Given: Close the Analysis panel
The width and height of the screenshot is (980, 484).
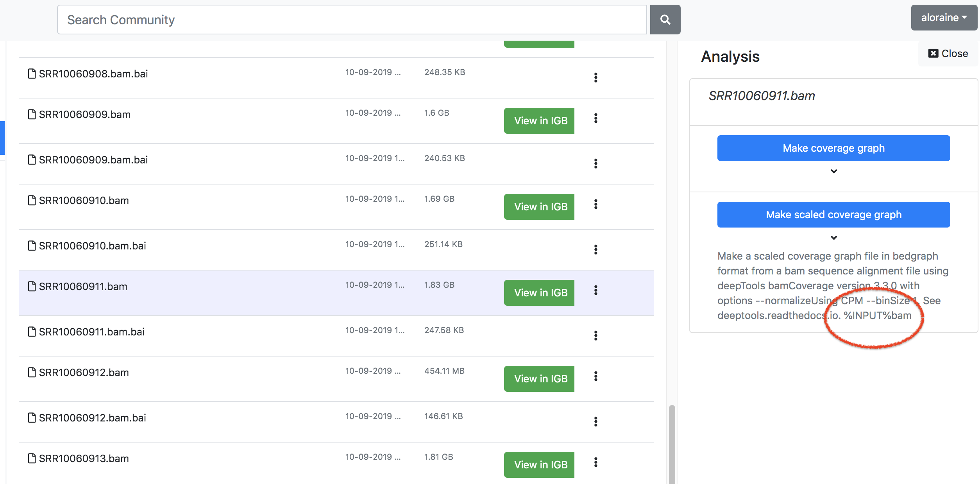Looking at the screenshot, I should coord(948,54).
